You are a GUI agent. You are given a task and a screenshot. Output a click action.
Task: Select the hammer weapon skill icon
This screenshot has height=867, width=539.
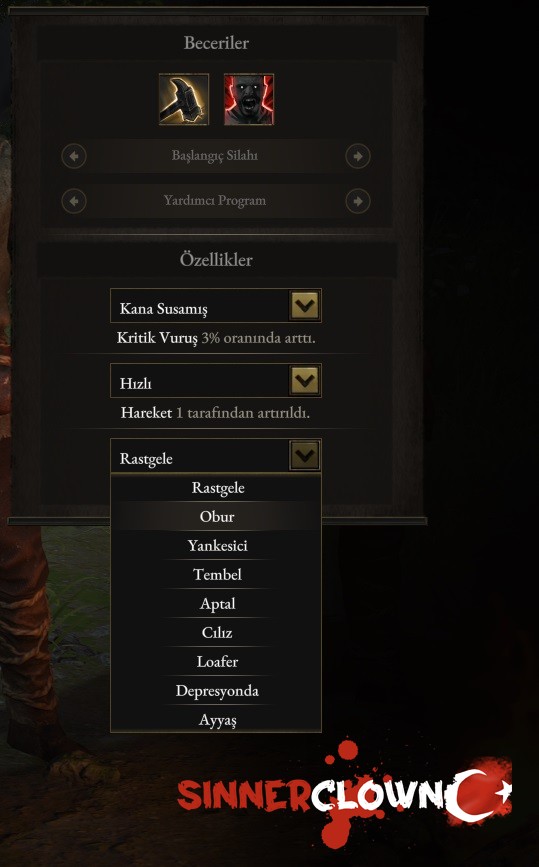pyautogui.click(x=184, y=100)
